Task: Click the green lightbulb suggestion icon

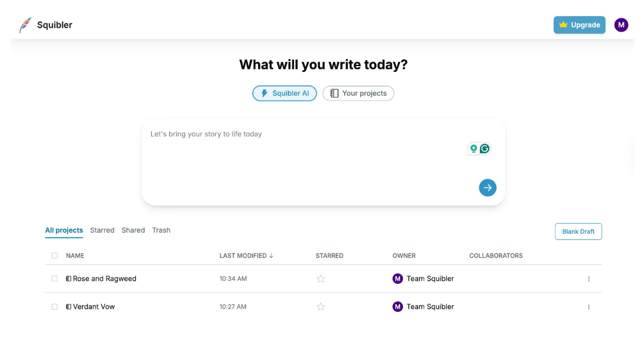Action: pyautogui.click(x=473, y=148)
